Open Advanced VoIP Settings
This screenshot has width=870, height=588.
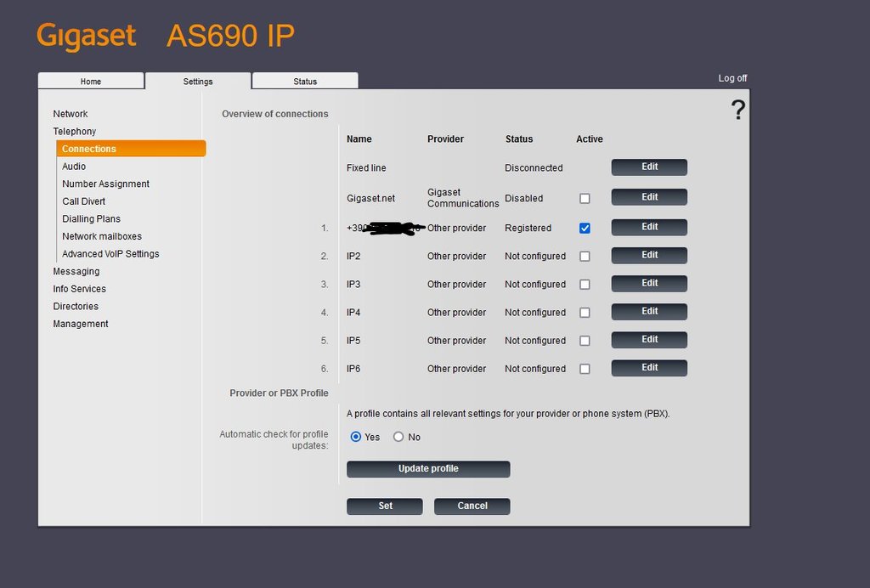tap(110, 253)
